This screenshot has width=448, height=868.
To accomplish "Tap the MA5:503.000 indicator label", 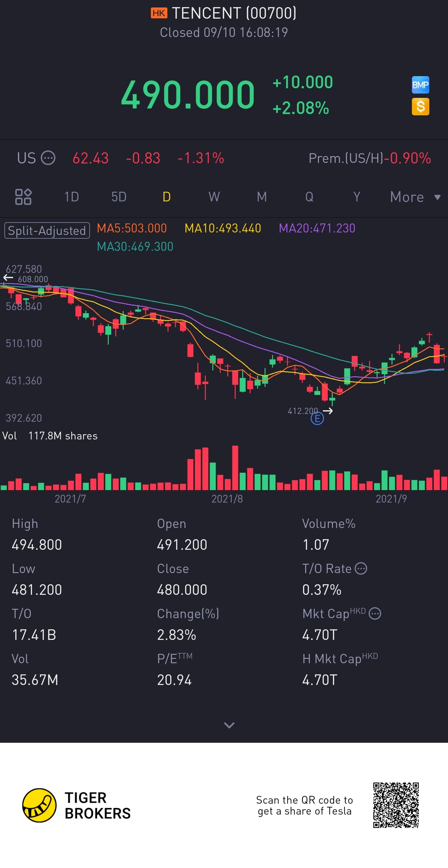I will click(x=132, y=228).
